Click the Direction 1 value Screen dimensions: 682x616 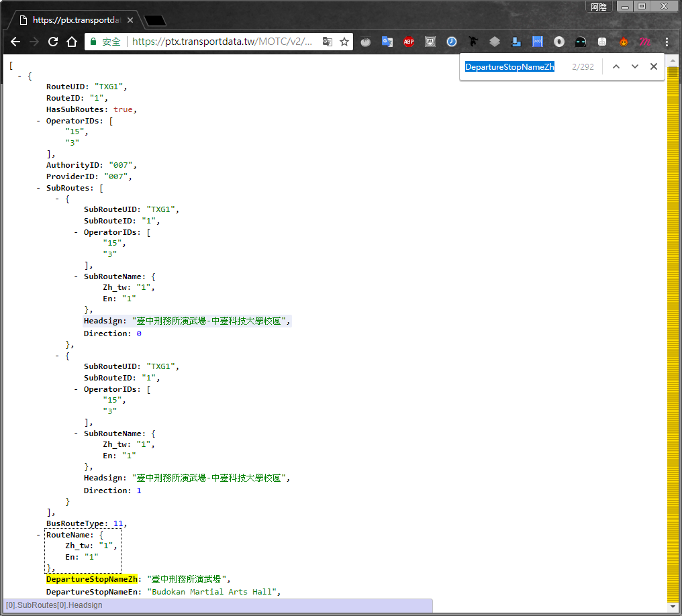[139, 491]
